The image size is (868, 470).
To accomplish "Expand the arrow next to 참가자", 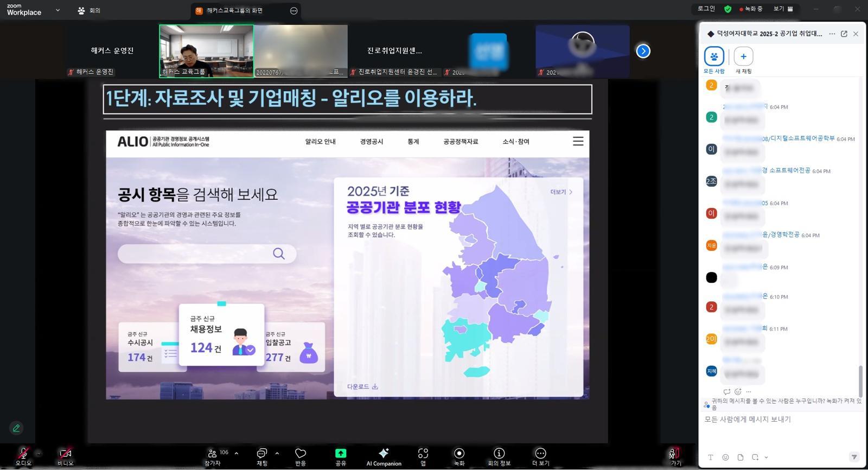I will coord(236,453).
